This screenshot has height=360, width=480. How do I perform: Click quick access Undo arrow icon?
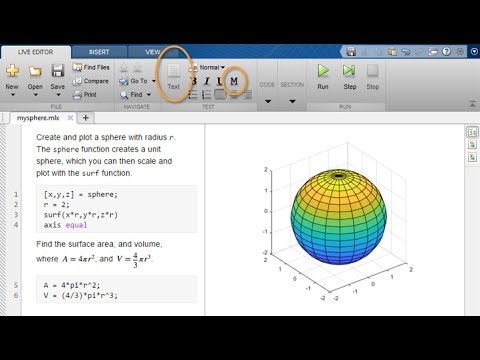coord(406,52)
